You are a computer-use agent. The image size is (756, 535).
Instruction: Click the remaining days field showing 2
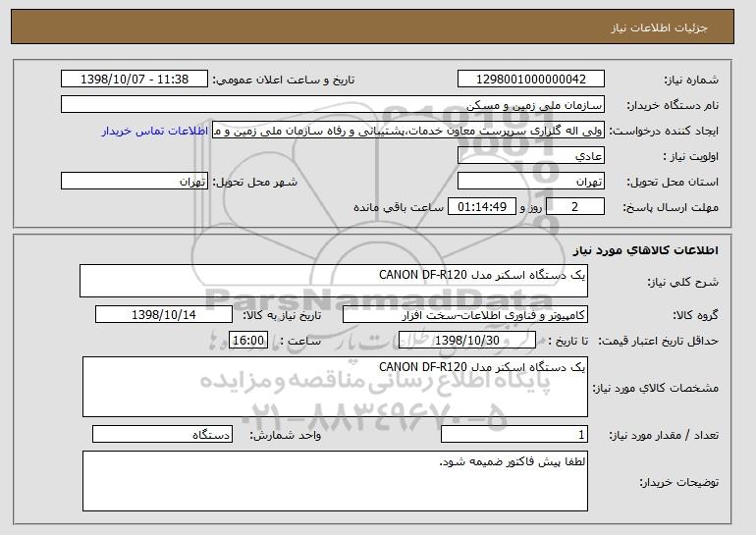click(x=575, y=207)
